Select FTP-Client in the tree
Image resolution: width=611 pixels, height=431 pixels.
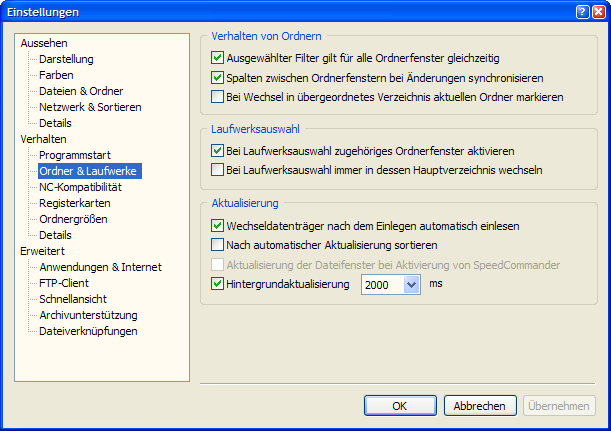pyautogui.click(x=64, y=283)
